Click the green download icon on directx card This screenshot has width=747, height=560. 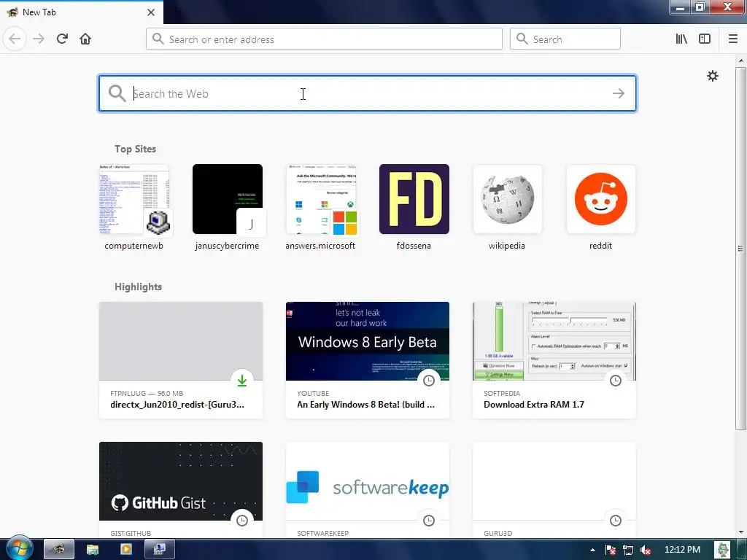pyautogui.click(x=242, y=381)
